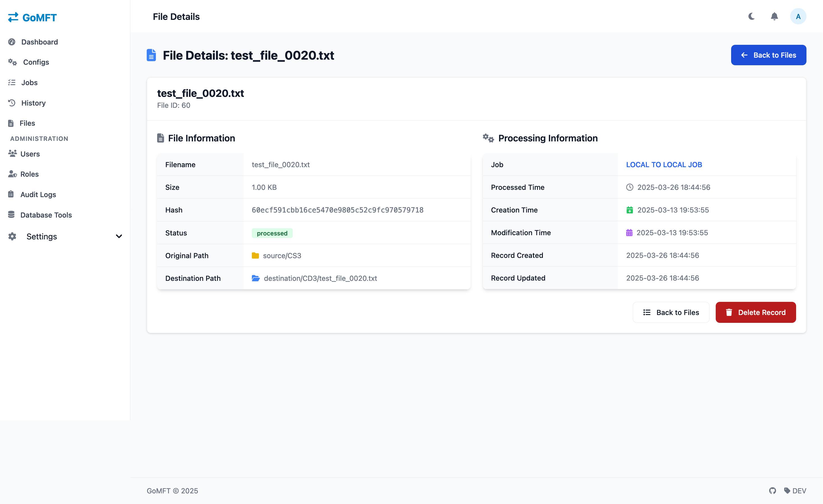Expand the Settings chevron

[119, 236]
